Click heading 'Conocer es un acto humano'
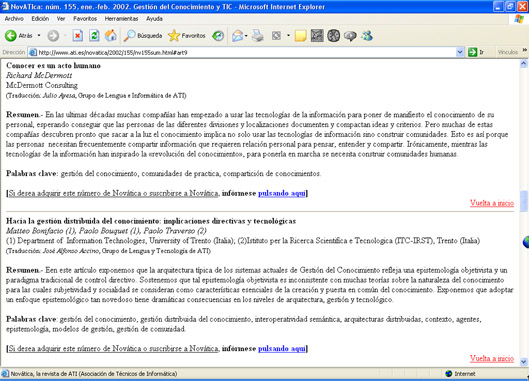 pos(53,65)
